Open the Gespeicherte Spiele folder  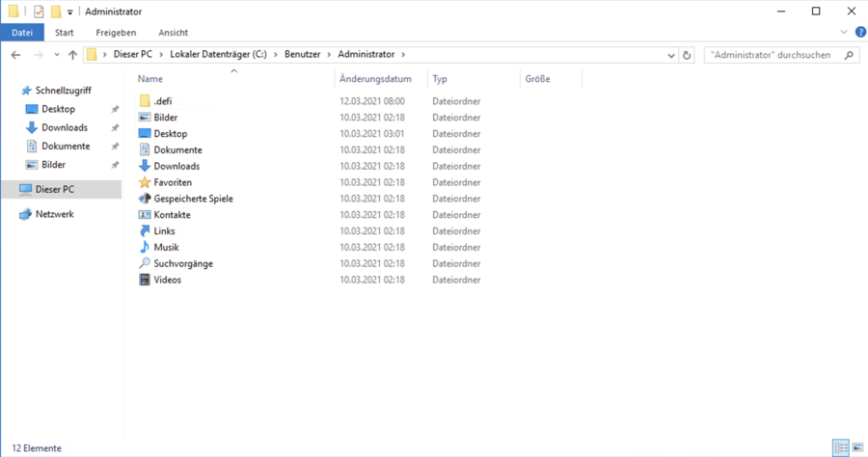coord(193,199)
